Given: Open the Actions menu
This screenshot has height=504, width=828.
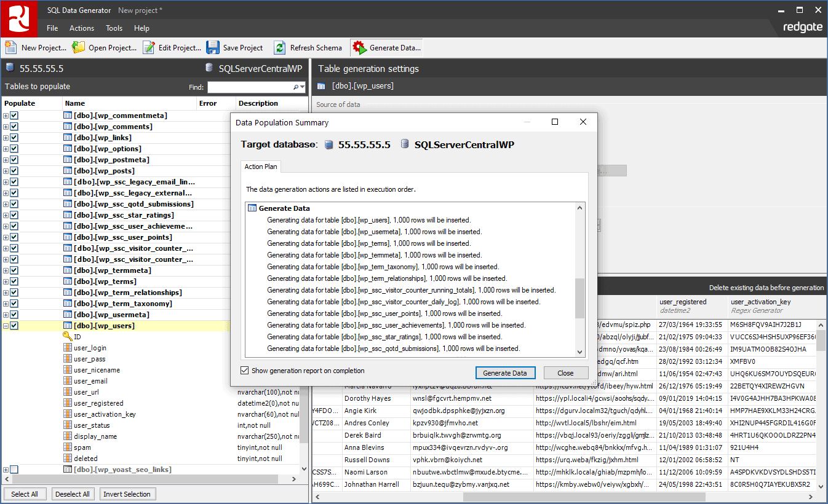Looking at the screenshot, I should (81, 28).
